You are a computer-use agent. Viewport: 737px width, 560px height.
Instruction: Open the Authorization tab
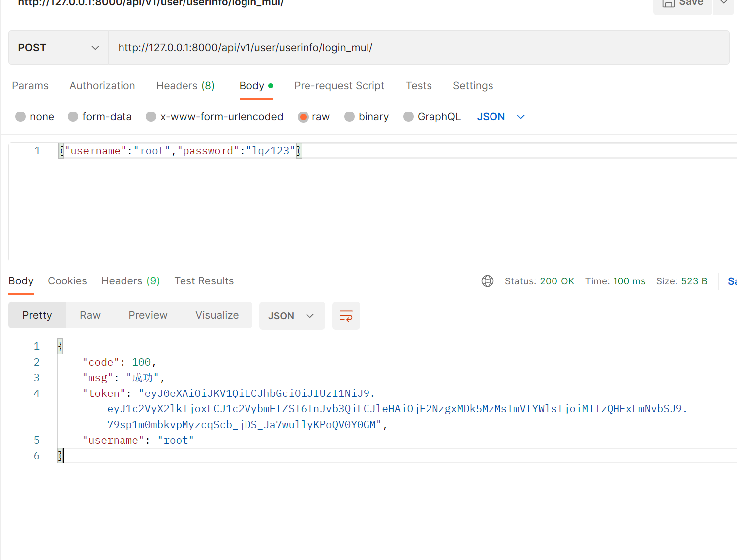(102, 86)
